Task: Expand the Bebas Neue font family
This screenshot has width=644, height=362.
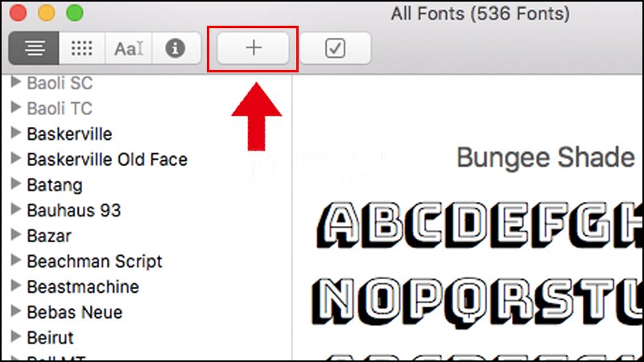Action: pos(15,312)
